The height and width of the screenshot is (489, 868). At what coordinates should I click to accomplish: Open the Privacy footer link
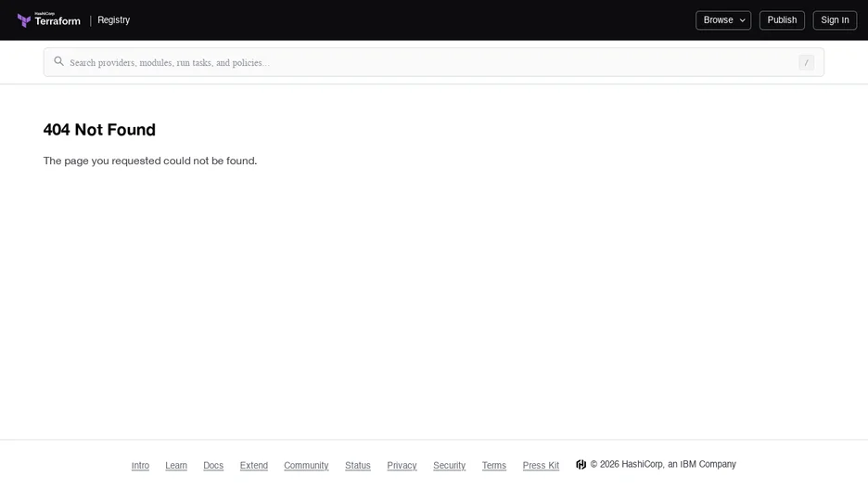[x=402, y=465]
